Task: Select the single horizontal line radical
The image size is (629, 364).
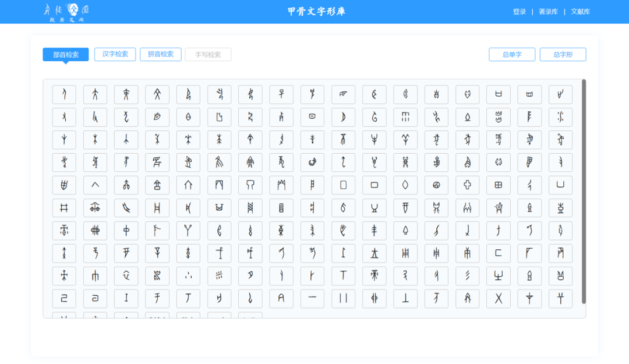Action: (x=312, y=298)
